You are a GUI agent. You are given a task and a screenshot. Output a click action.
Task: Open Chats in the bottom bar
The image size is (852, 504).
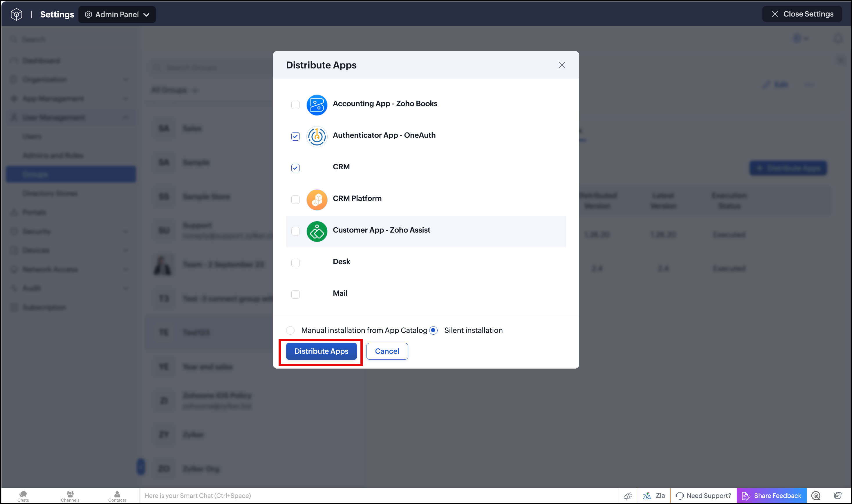pos(23,496)
